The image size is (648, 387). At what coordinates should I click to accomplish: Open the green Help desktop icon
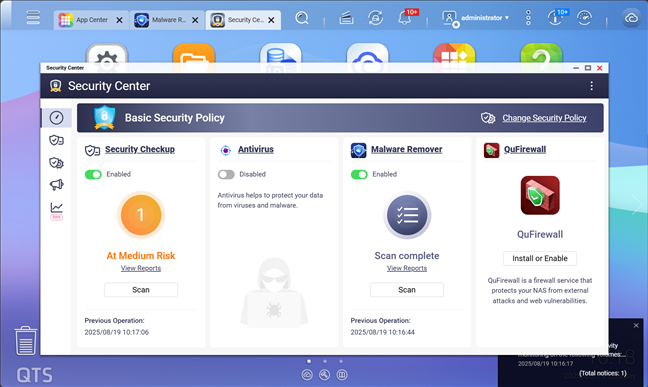541,54
